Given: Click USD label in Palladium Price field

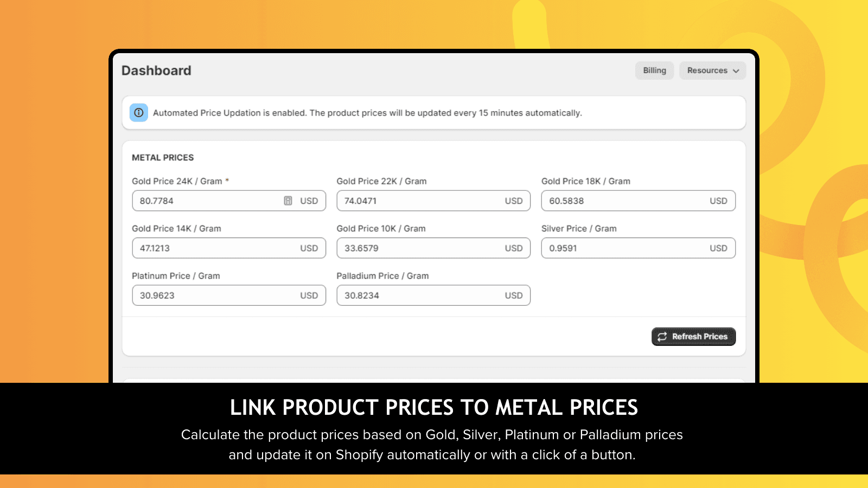Looking at the screenshot, I should (x=514, y=295).
